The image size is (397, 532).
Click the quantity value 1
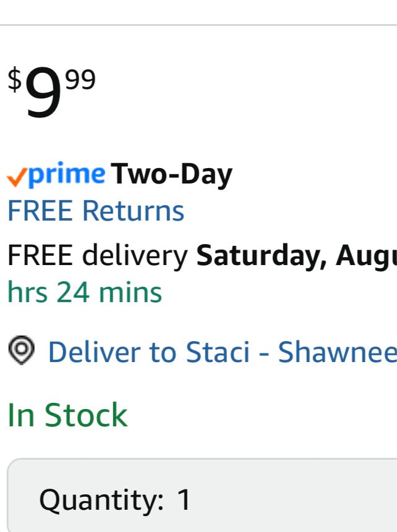pyautogui.click(x=184, y=499)
